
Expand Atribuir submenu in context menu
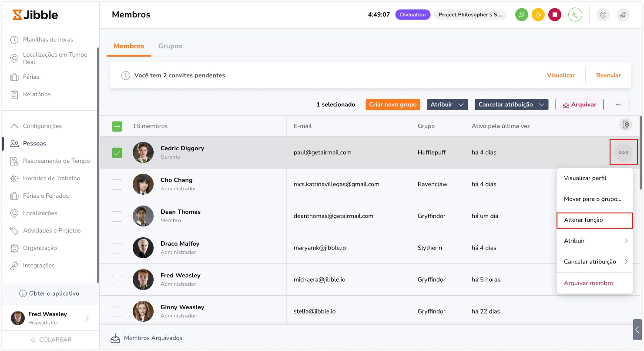594,241
